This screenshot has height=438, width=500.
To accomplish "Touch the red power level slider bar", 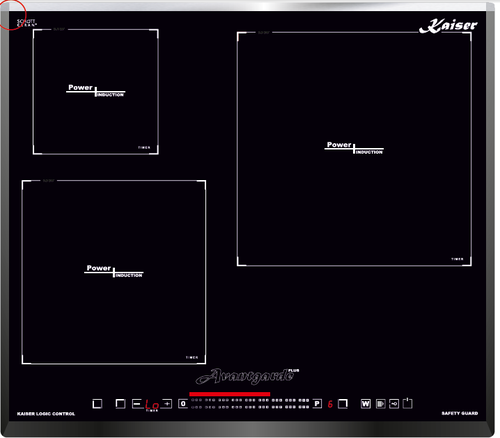I will [x=230, y=394].
